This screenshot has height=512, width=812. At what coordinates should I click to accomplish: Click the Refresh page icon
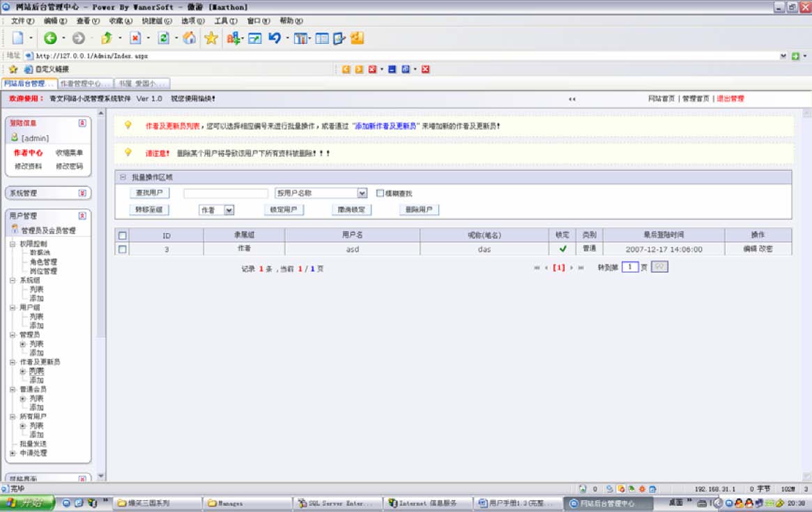coord(164,38)
